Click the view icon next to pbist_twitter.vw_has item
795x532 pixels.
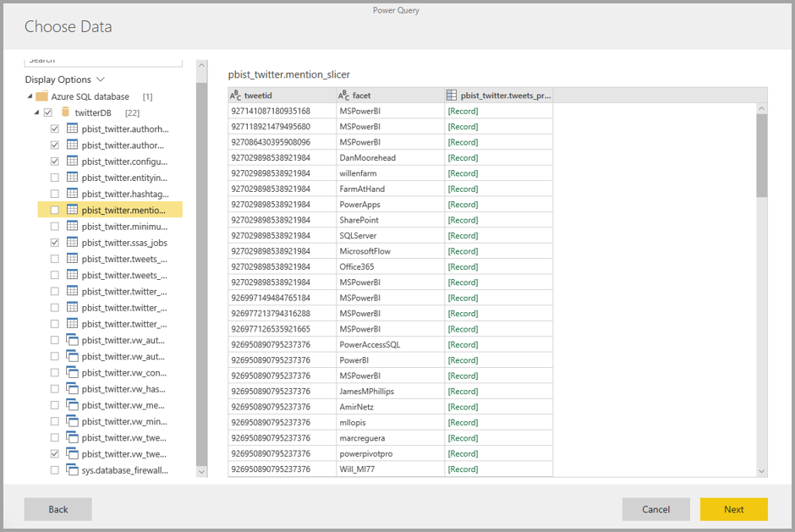pyautogui.click(x=72, y=389)
